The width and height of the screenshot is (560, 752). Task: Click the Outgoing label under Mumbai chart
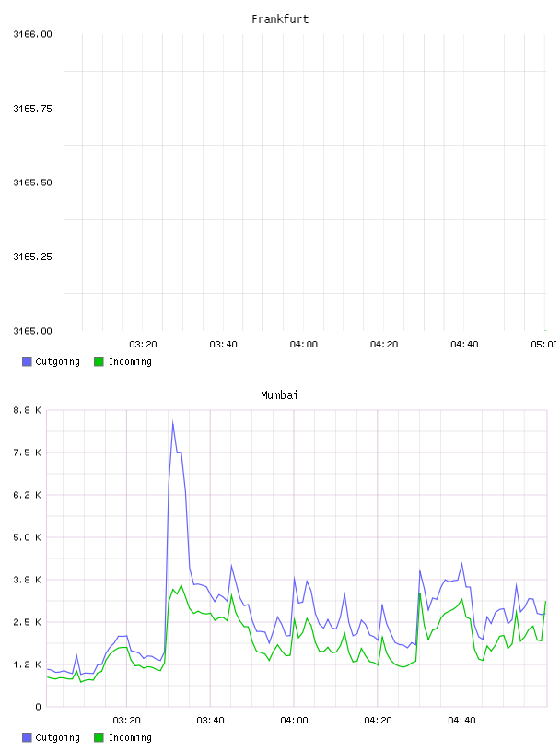[x=57, y=738]
